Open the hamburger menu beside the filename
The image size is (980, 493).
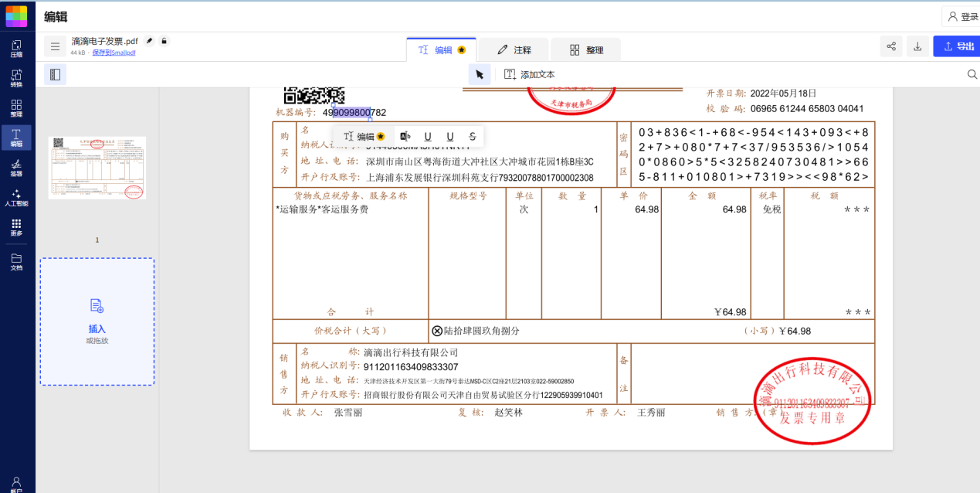55,46
